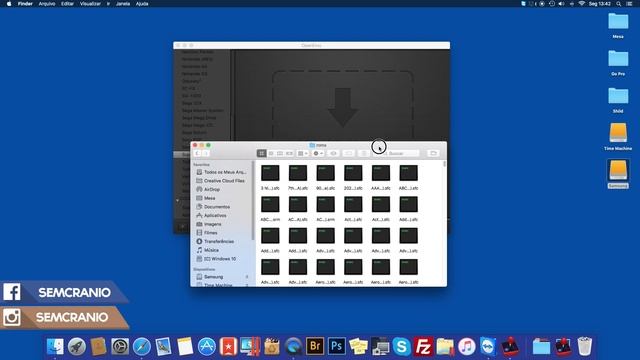640x360 pixels.
Task: Open the Visualizar menu
Action: [90, 4]
